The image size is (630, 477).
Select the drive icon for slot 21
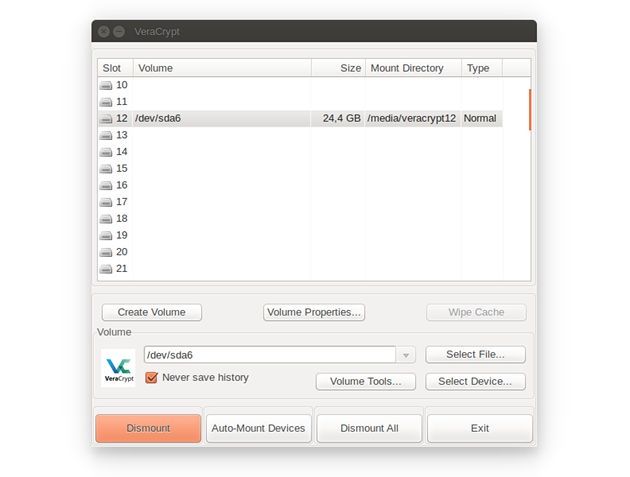106,269
